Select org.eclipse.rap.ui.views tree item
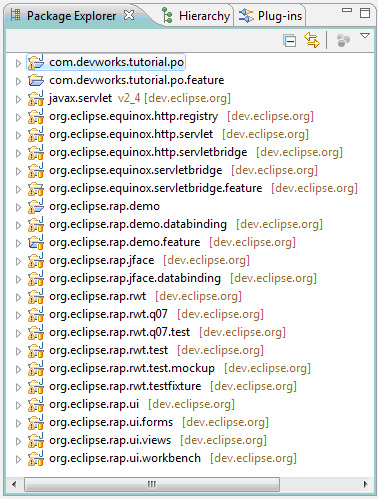 tap(158, 440)
